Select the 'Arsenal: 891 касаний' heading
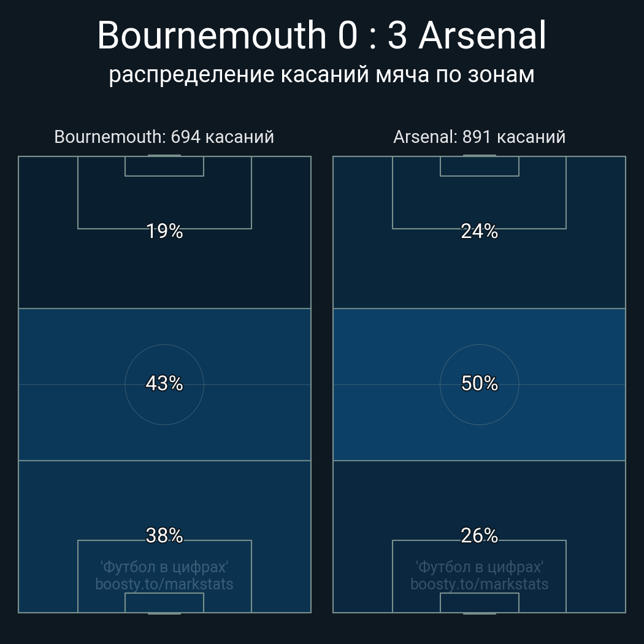This screenshot has height=644, width=644. coord(479,137)
